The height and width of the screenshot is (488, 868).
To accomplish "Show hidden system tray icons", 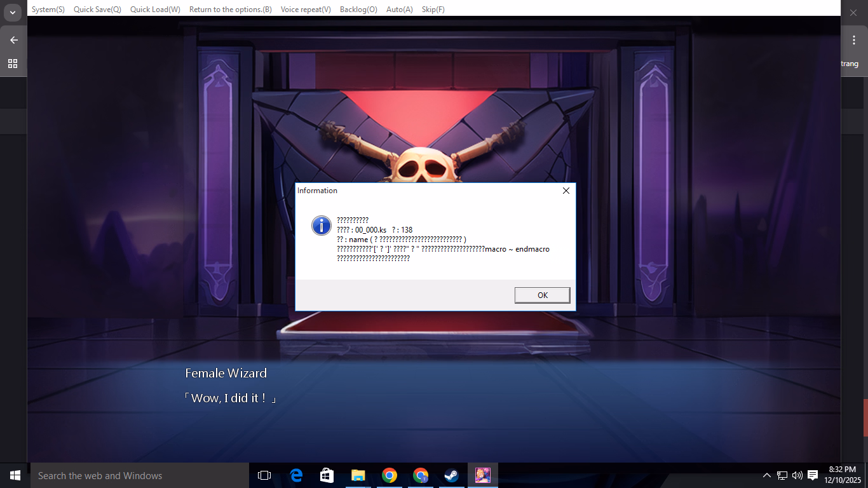I will tap(767, 475).
